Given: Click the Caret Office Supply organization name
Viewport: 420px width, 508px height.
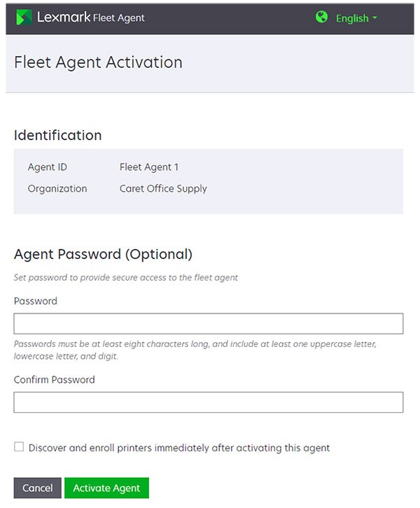Looking at the screenshot, I should point(163,188).
